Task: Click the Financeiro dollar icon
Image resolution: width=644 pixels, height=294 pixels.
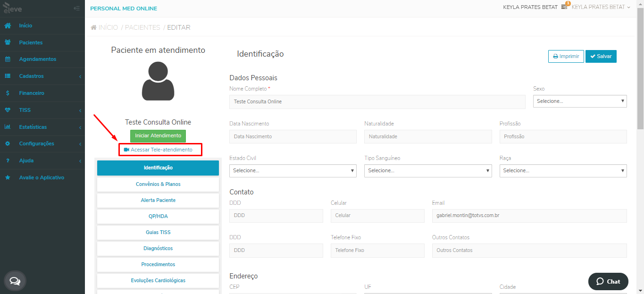Action: click(x=8, y=93)
